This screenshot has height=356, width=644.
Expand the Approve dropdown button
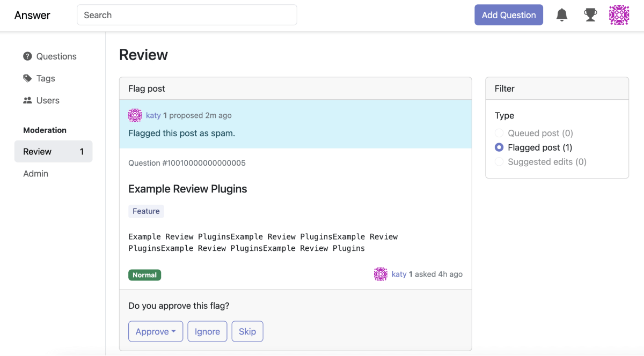point(156,331)
